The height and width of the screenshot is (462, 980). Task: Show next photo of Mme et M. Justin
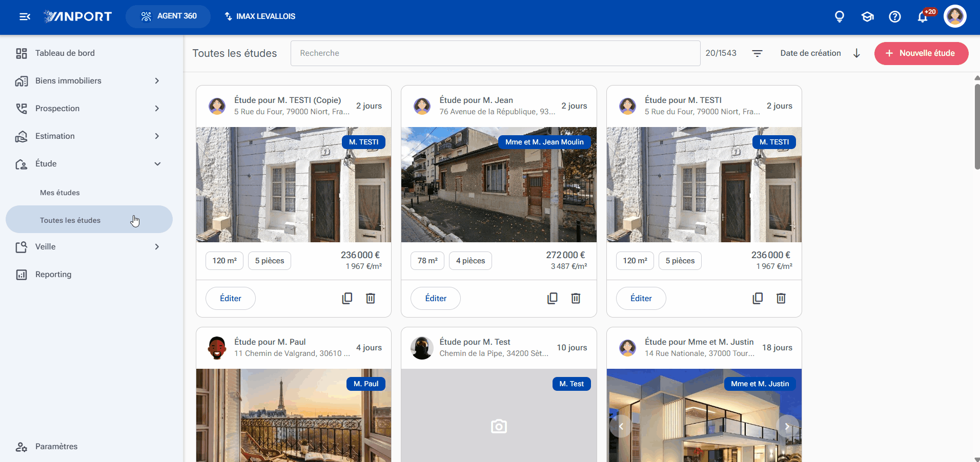(x=787, y=426)
